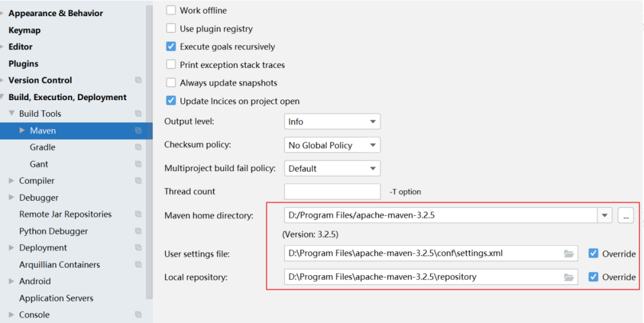Image resolution: width=644 pixels, height=323 pixels.
Task: Open Checksum policy combo box
Action: pyautogui.click(x=332, y=145)
